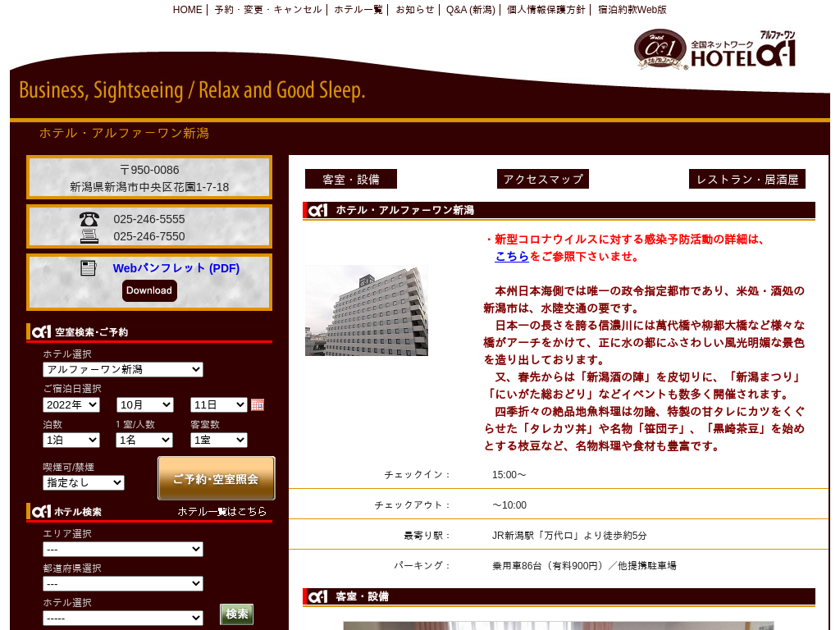Open the 1泊 nights dropdown
840x630 pixels.
pos(71,441)
